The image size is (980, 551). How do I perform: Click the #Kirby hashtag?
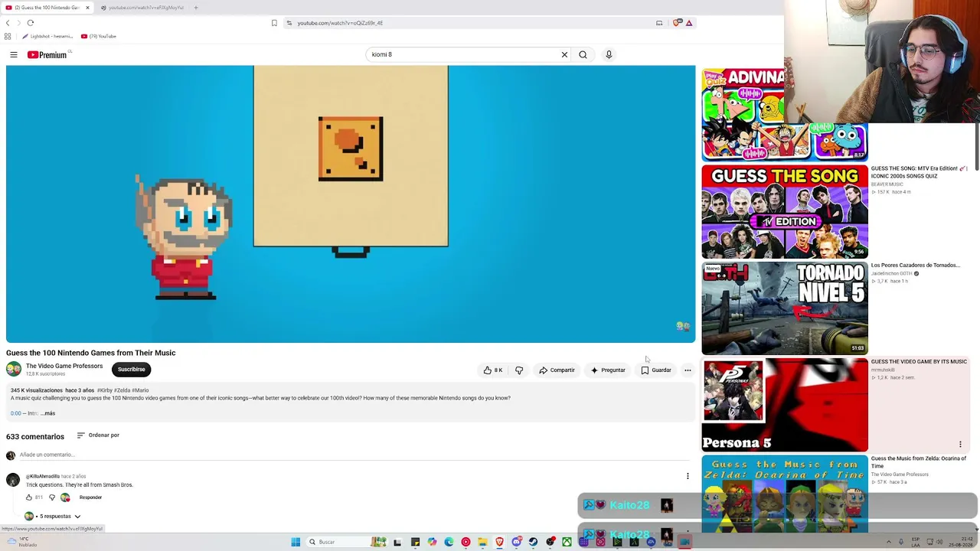point(104,390)
